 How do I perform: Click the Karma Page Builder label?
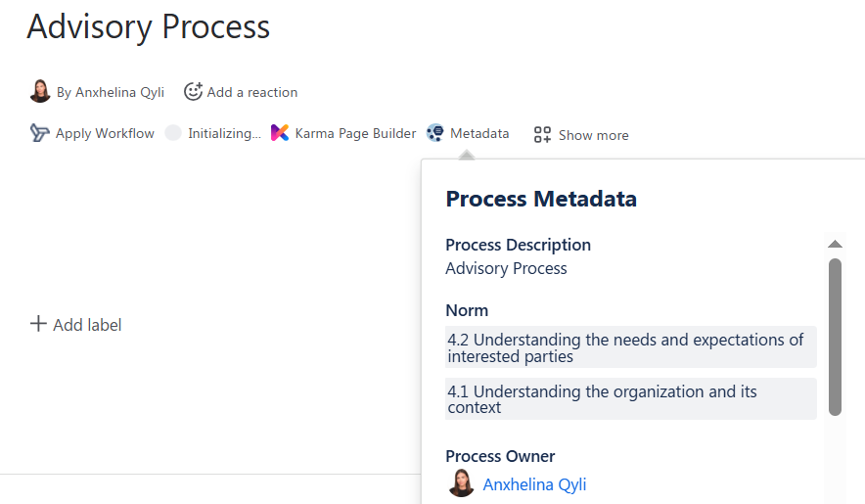pyautogui.click(x=355, y=133)
